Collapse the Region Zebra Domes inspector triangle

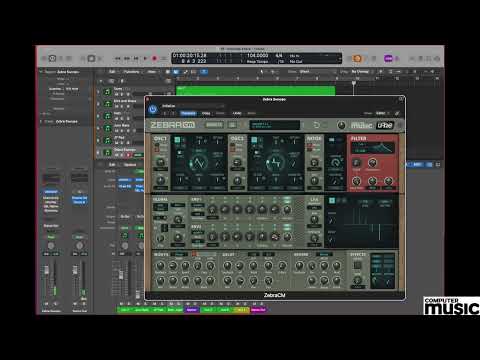click(x=41, y=72)
